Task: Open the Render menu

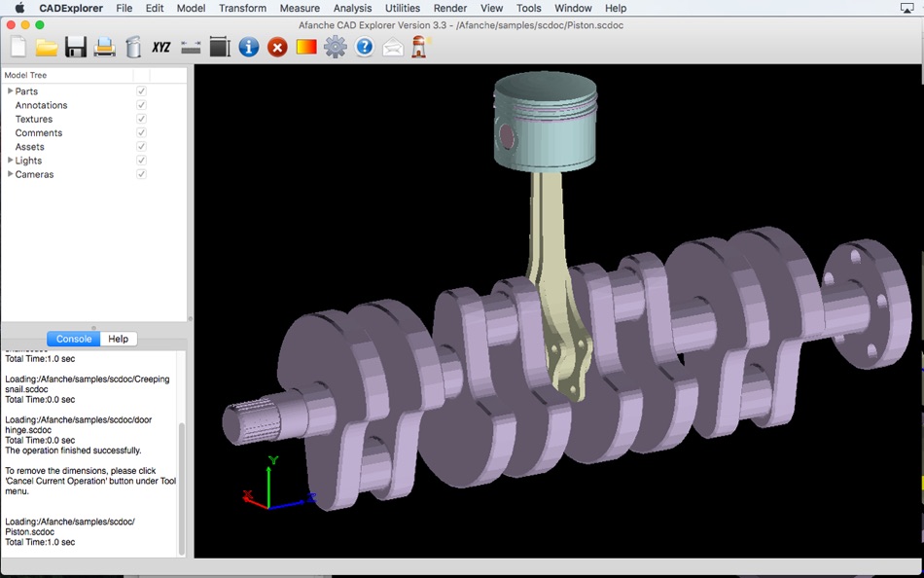Action: tap(450, 8)
